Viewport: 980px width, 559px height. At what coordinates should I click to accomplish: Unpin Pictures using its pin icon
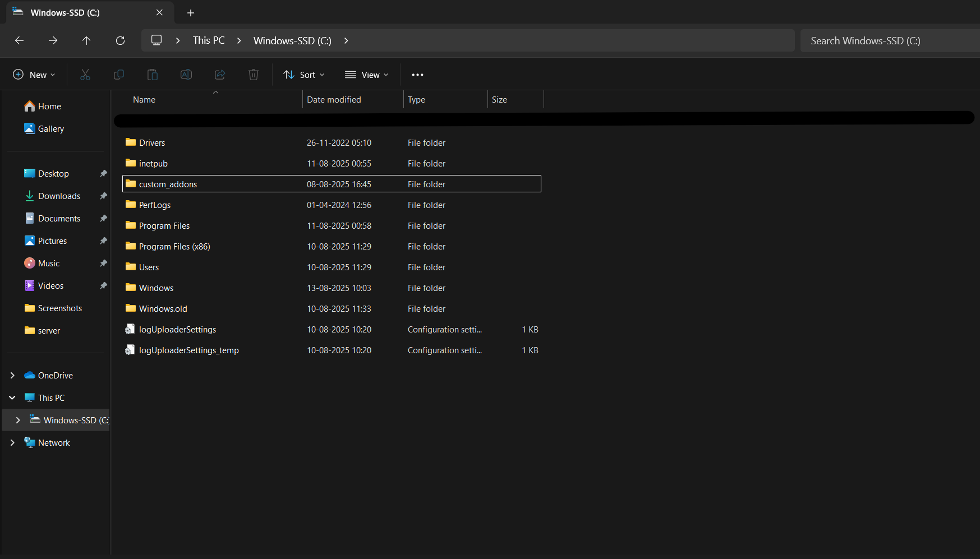[103, 241]
